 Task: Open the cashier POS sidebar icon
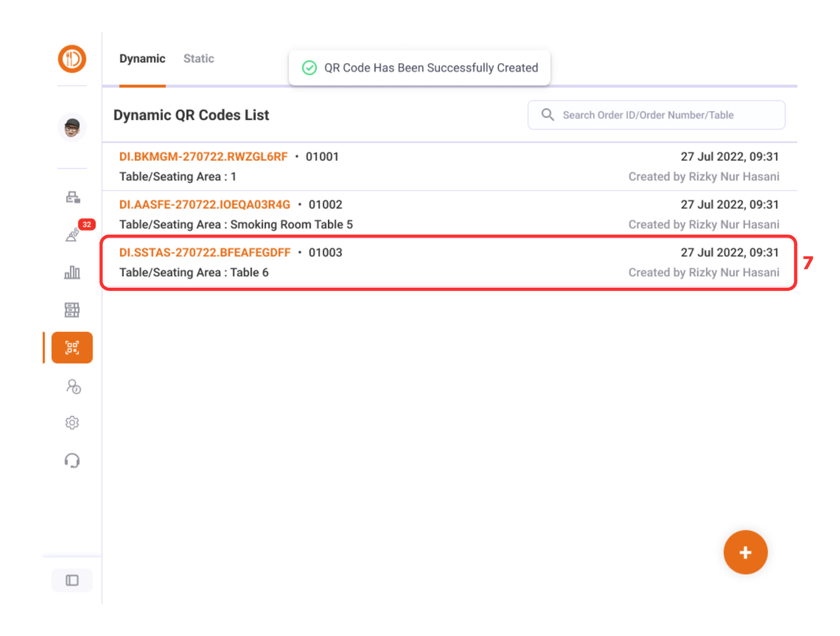[73, 197]
